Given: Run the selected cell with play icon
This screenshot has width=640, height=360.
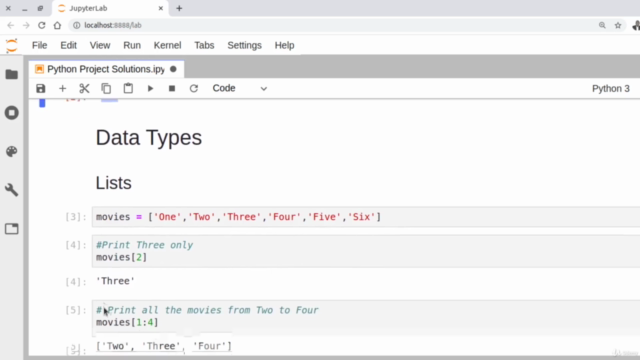Looking at the screenshot, I should (x=150, y=89).
